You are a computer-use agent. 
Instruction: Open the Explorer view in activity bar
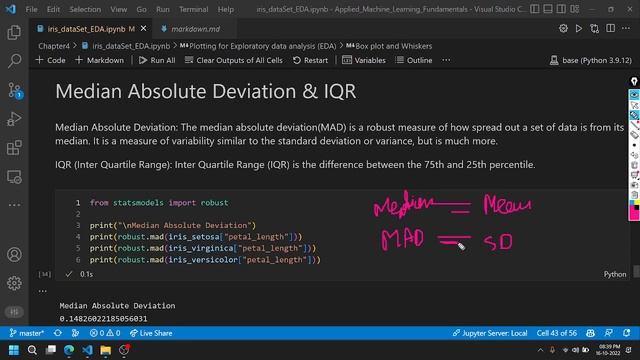(x=14, y=32)
